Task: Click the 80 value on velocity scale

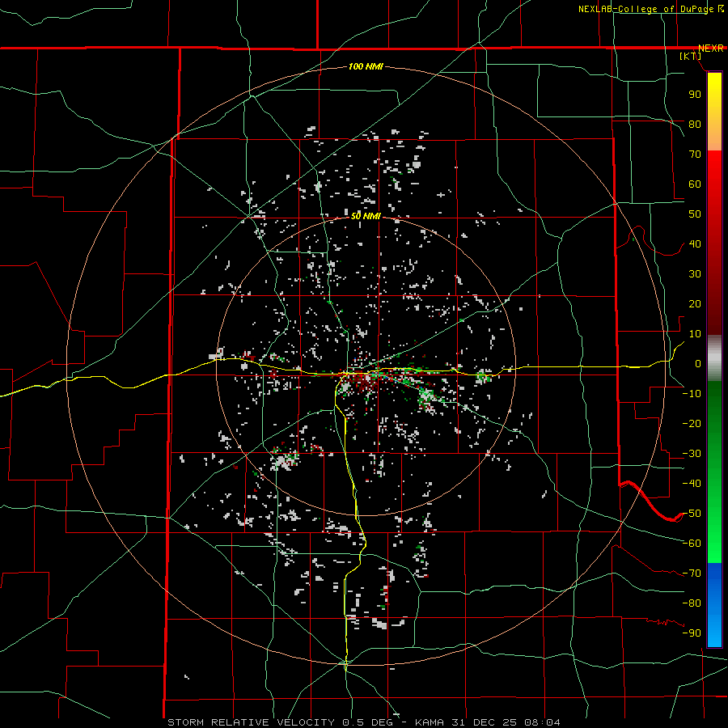Action: point(695,124)
